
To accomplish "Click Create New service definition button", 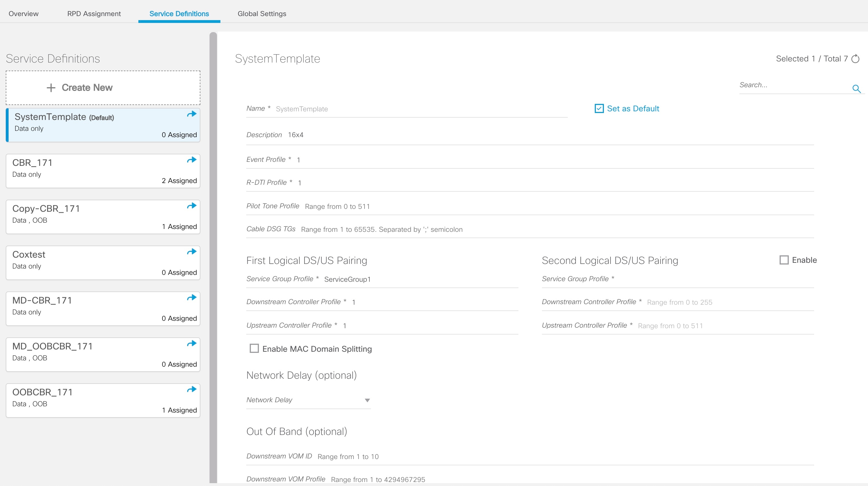I will pos(103,88).
